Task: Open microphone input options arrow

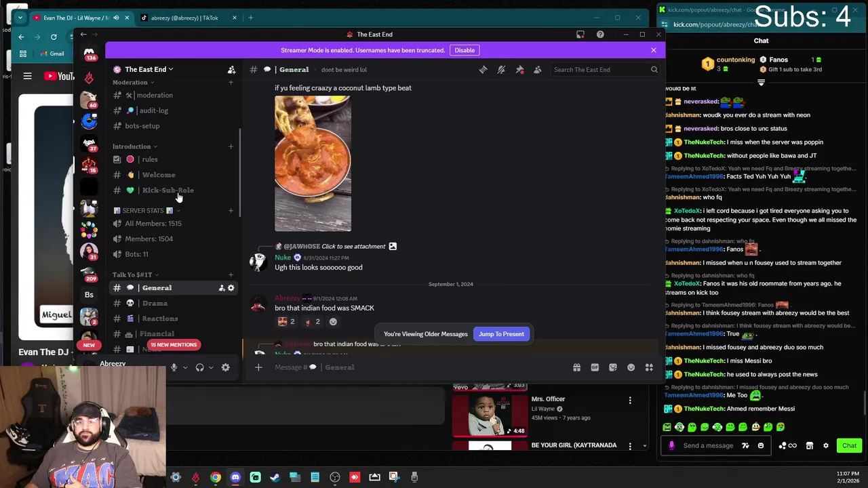Action: click(184, 367)
